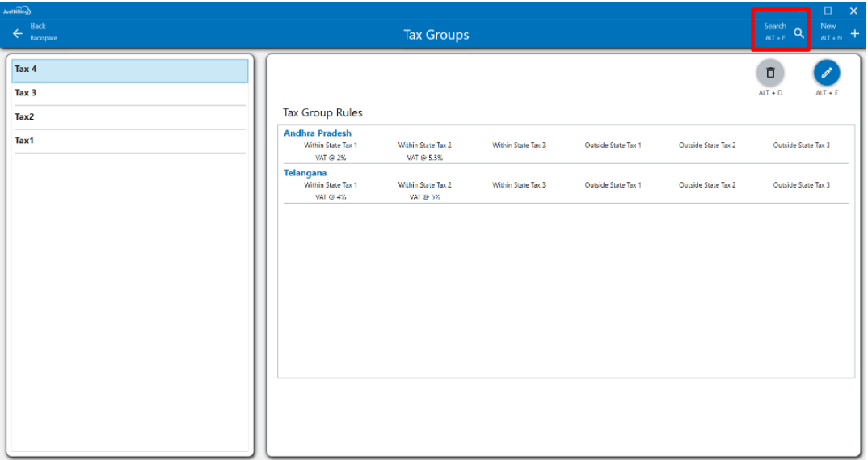This screenshot has height=460, width=868.
Task: Click the JustBilling logo in title bar
Action: [x=16, y=11]
